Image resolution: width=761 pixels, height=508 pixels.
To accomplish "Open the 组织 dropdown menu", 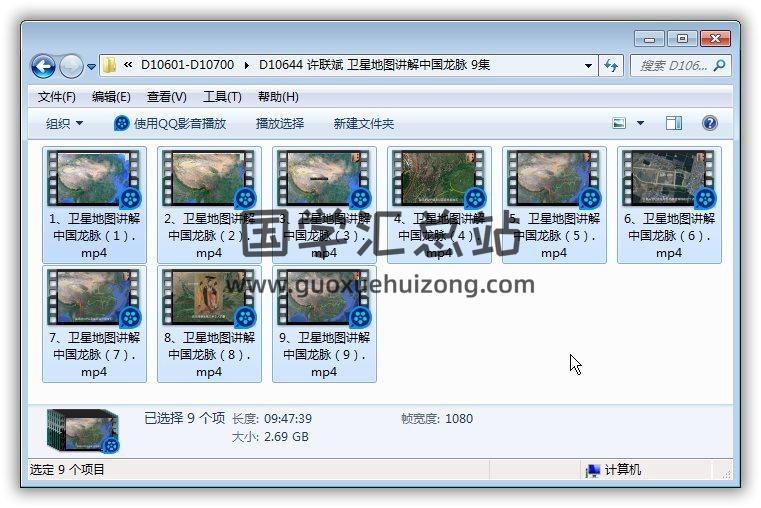I will point(64,123).
